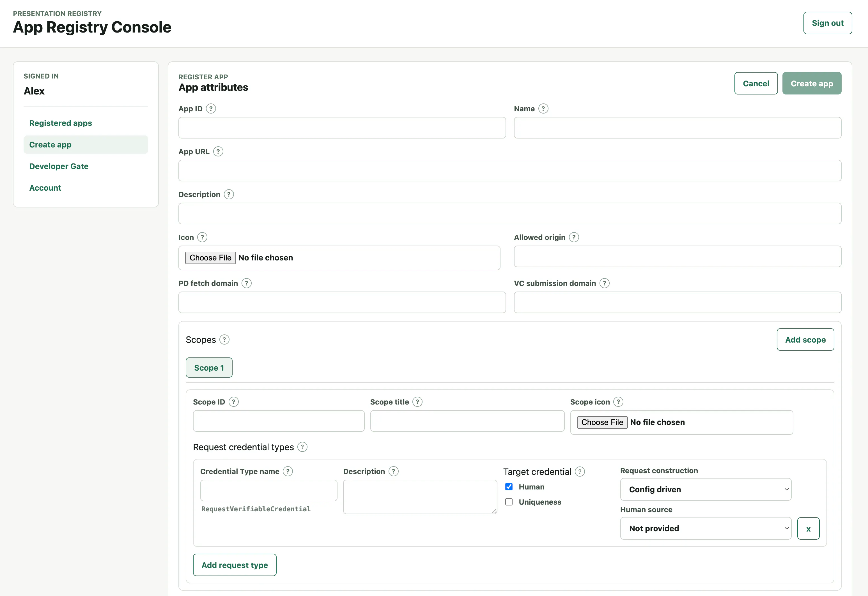868x596 pixels.
Task: Click the PD fetch domain help icon
Action: tap(246, 283)
